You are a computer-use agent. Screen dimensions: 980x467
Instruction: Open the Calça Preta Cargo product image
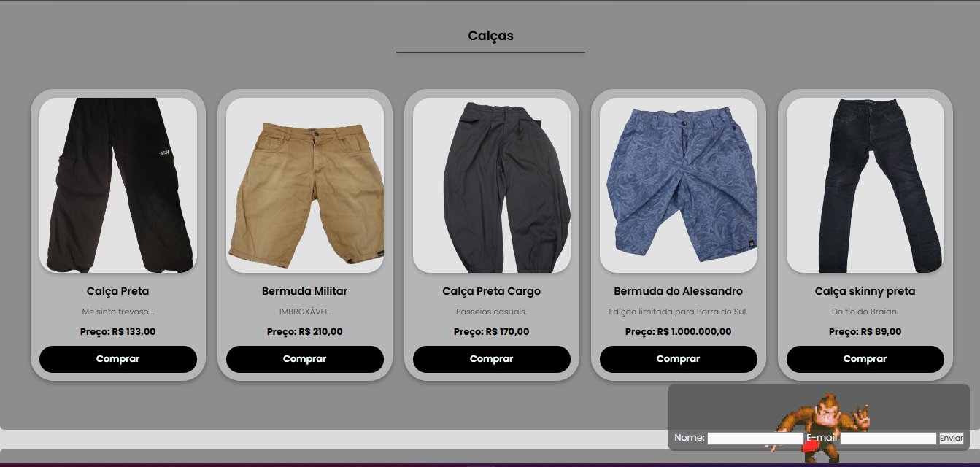tap(492, 185)
